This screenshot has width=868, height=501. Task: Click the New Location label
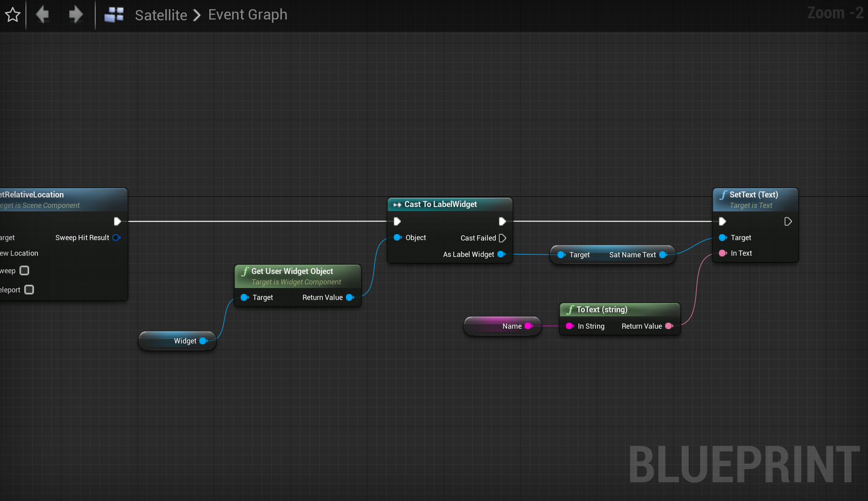click(x=19, y=253)
